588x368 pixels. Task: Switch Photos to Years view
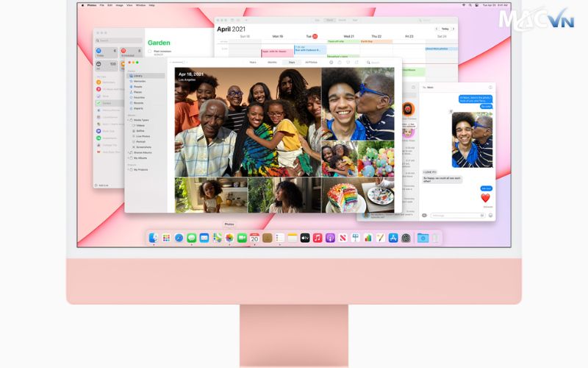(253, 63)
